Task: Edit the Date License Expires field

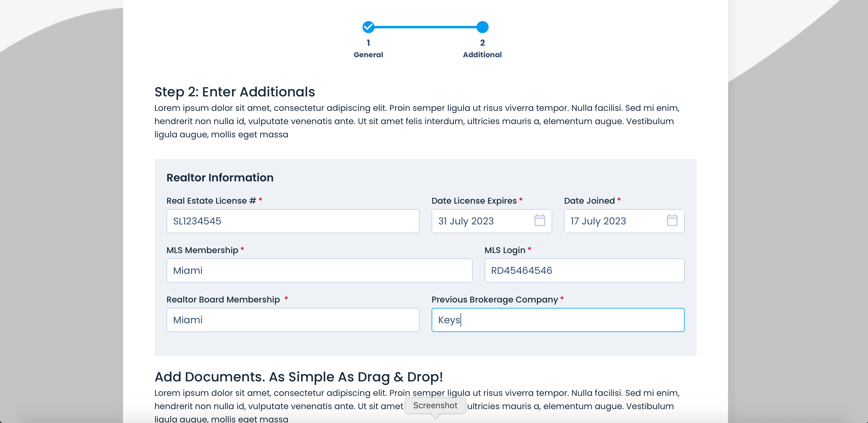Action: pos(492,221)
